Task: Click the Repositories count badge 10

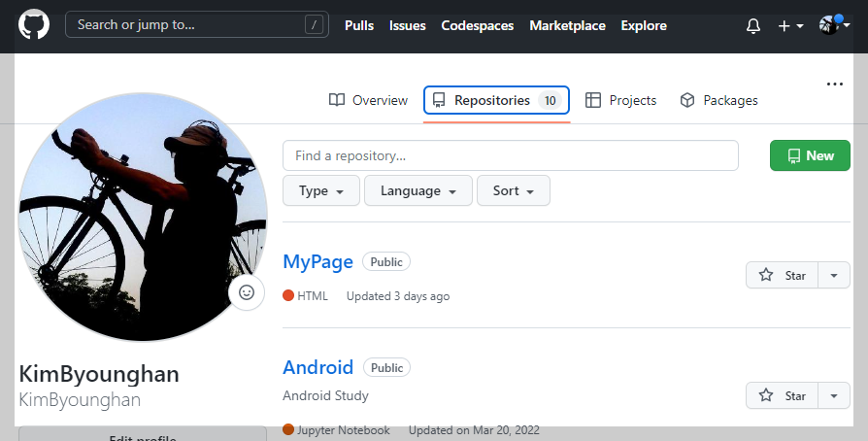Action: coord(550,100)
